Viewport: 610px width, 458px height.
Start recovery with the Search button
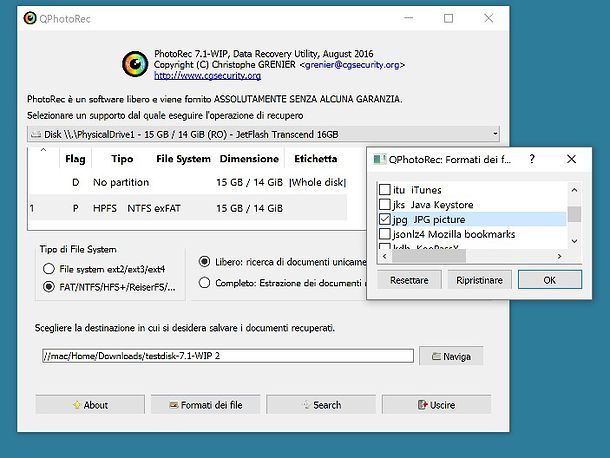point(321,405)
